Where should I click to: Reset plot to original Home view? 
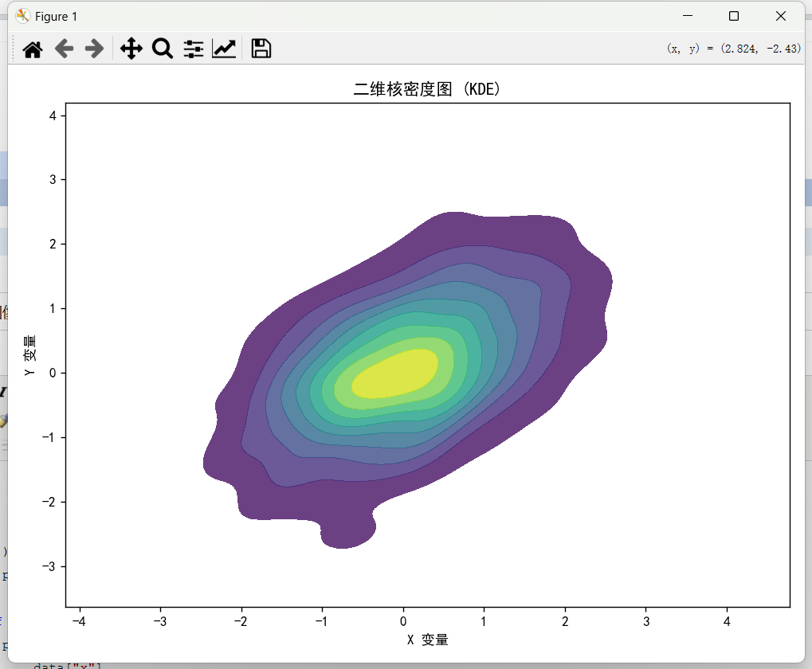[33, 49]
